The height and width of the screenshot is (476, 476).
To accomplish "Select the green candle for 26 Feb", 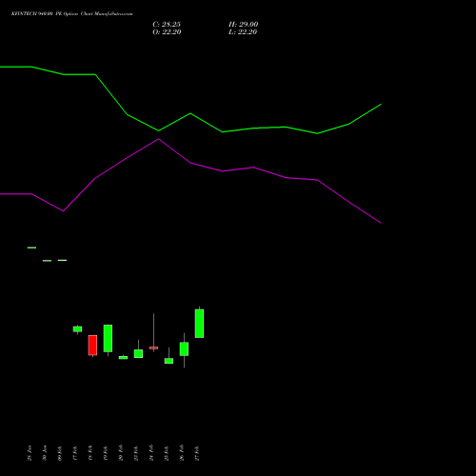I will tap(184, 349).
